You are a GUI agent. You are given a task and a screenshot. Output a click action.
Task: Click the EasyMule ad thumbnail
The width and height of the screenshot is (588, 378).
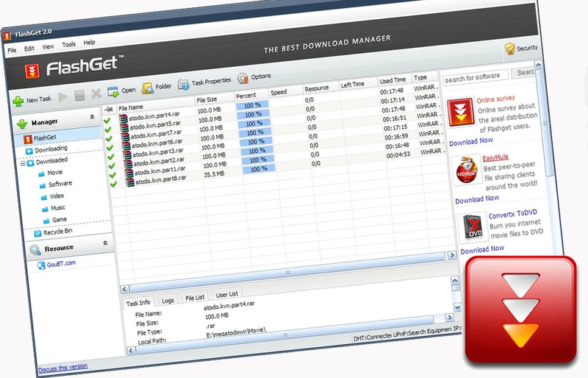point(466,171)
